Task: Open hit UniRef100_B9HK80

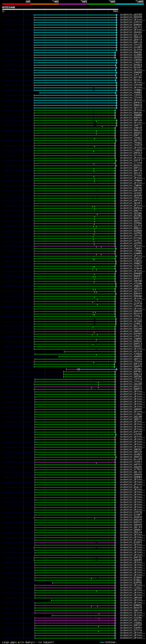Action: 131,25
